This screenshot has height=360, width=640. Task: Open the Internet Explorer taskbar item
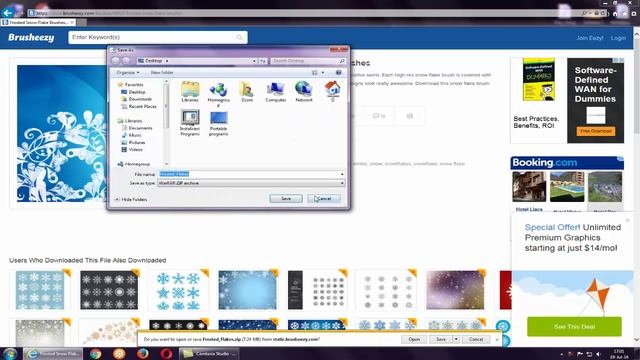coord(53,353)
